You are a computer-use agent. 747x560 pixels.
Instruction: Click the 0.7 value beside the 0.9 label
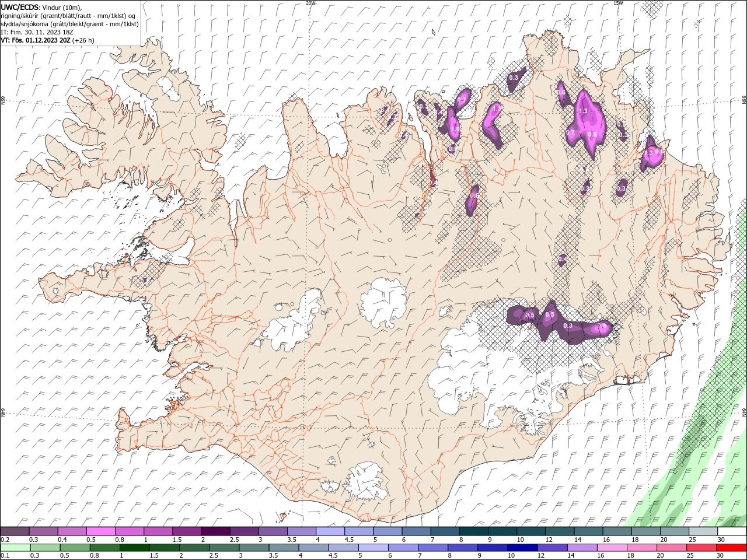coord(571,133)
